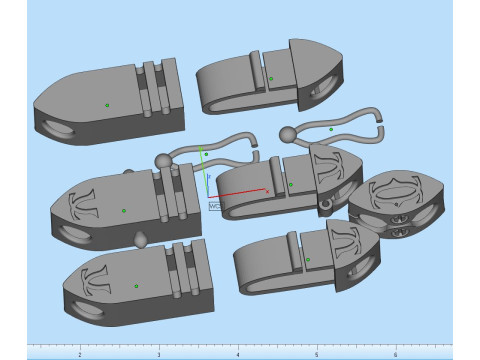
Task: Click the green center point of the left wire hook
Action: pyautogui.click(x=206, y=154)
